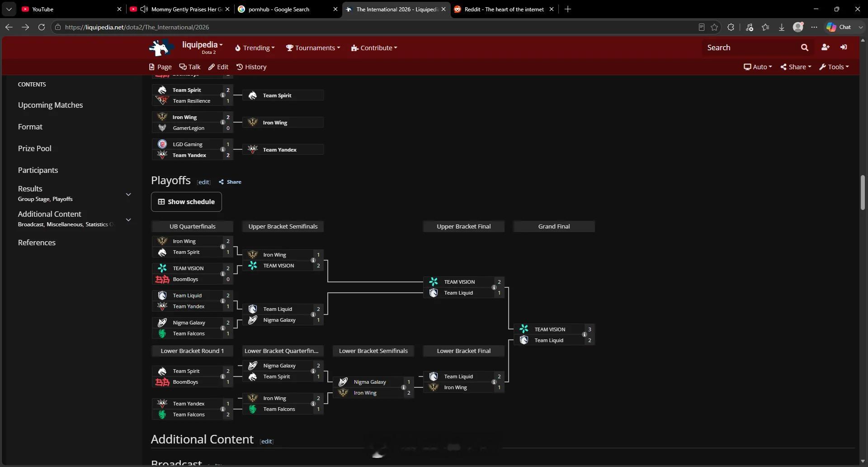
Task: Jump to Upcoming Matches in contents
Action: pos(50,105)
